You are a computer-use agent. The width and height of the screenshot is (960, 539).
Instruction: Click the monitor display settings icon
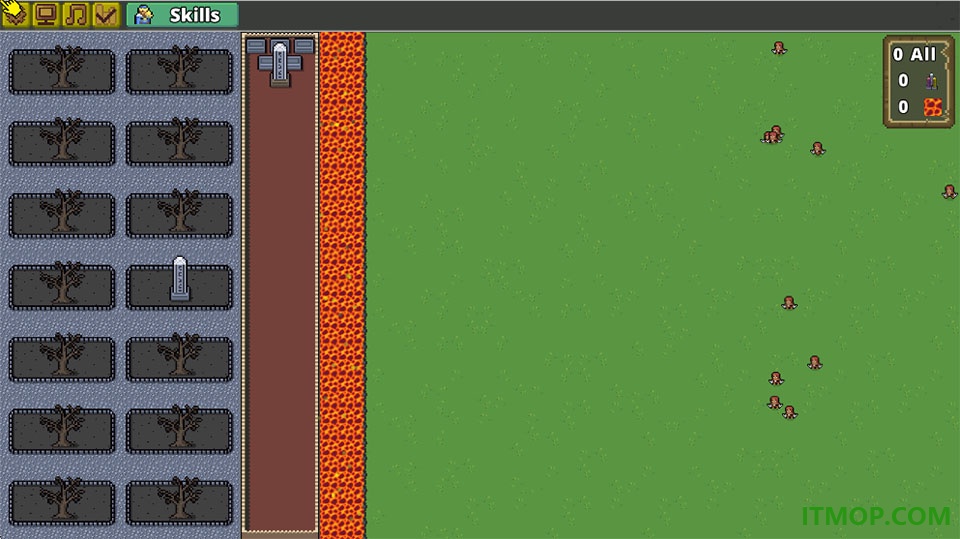pos(46,15)
